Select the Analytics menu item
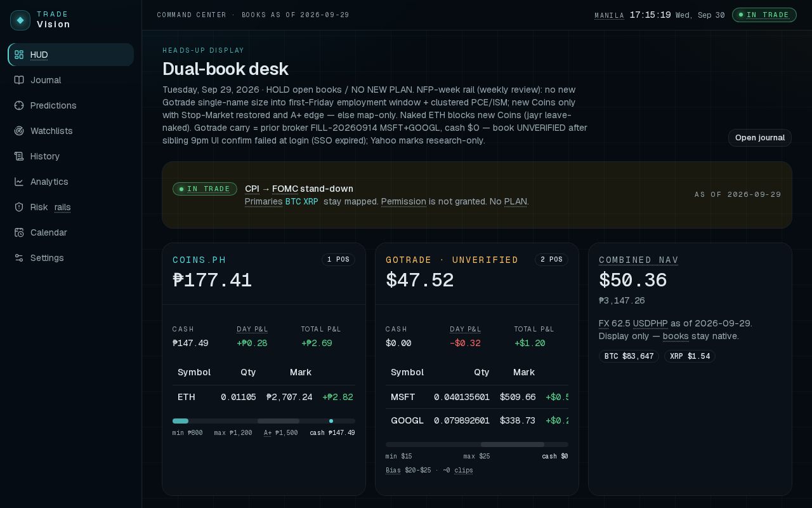This screenshot has height=508, width=812. click(70, 182)
